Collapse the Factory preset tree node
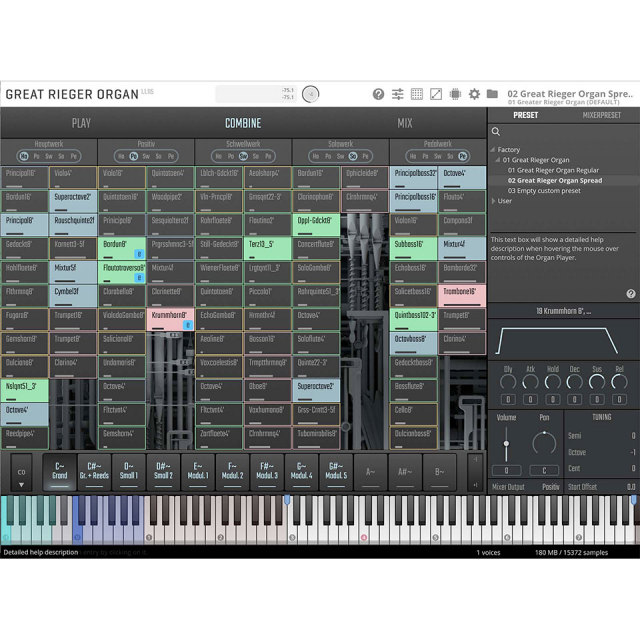 click(492, 149)
